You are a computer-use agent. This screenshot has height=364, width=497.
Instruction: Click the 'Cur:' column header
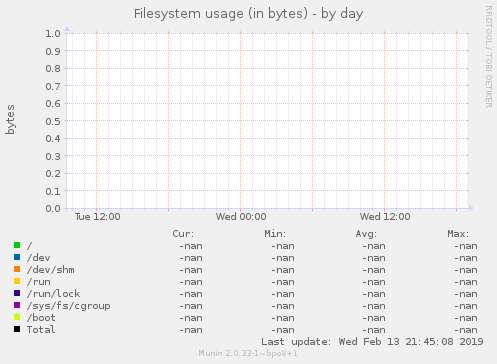coord(183,234)
